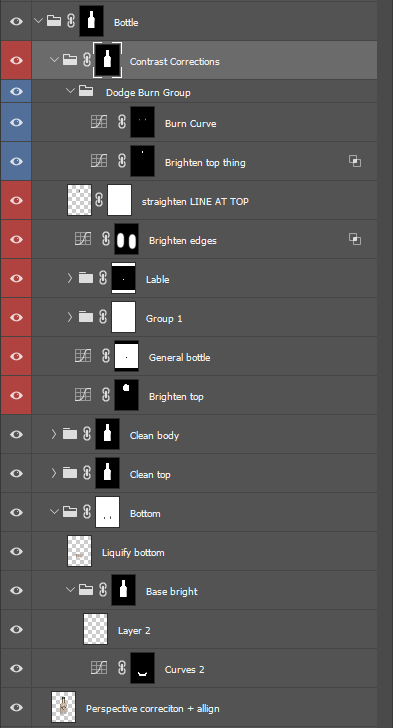Select the straighten LINE AT TOP layer
The width and height of the screenshot is (393, 728).
tap(204, 200)
